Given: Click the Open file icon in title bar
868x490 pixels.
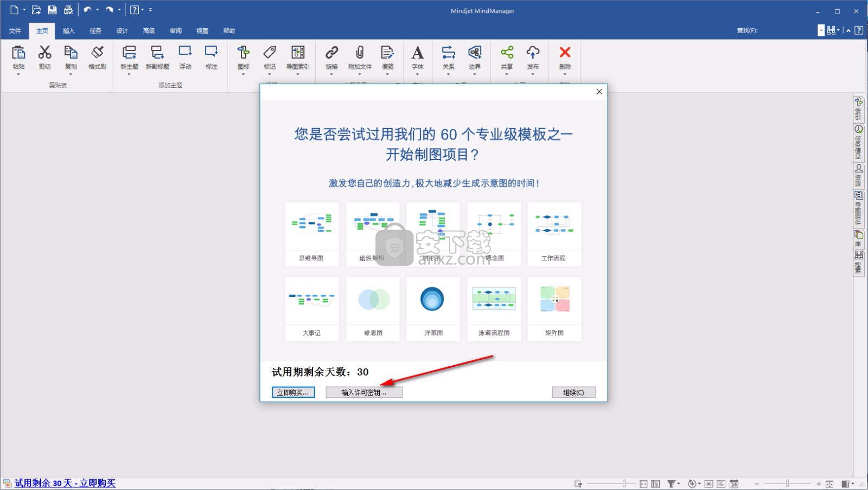Looking at the screenshot, I should tap(36, 10).
